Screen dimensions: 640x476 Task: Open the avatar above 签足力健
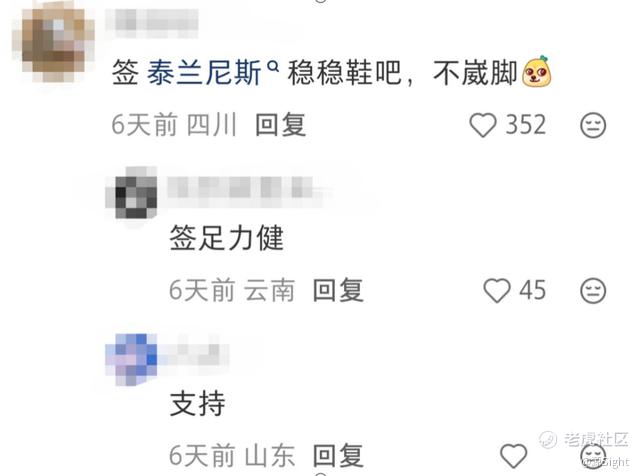click(x=131, y=193)
